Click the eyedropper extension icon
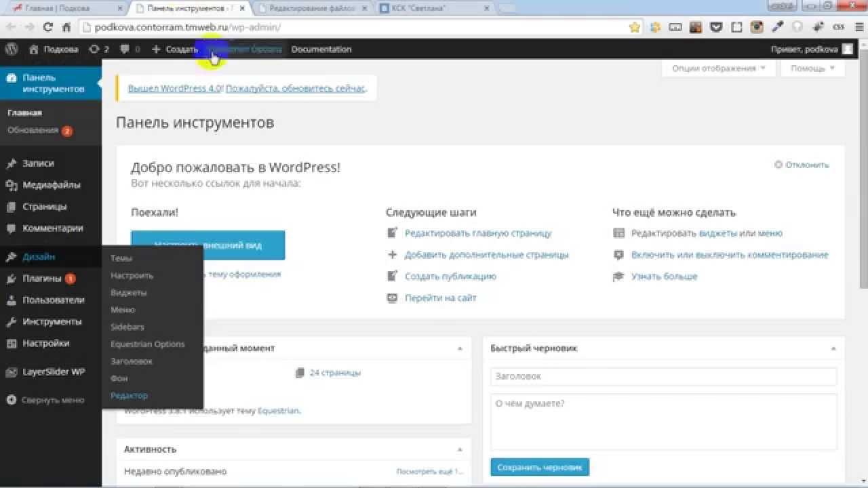868x488 pixels. [778, 27]
